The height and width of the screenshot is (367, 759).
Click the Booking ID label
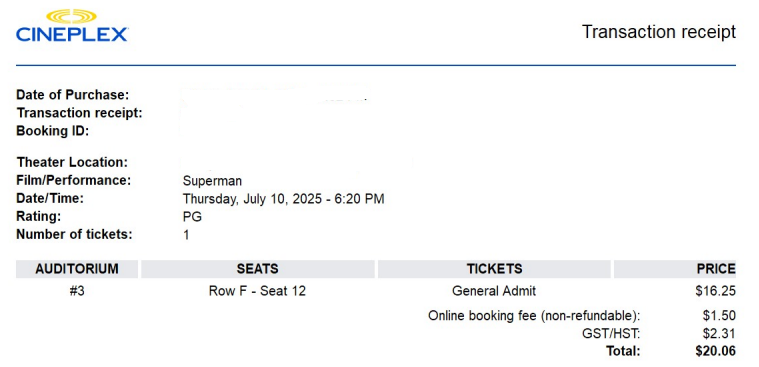(53, 131)
